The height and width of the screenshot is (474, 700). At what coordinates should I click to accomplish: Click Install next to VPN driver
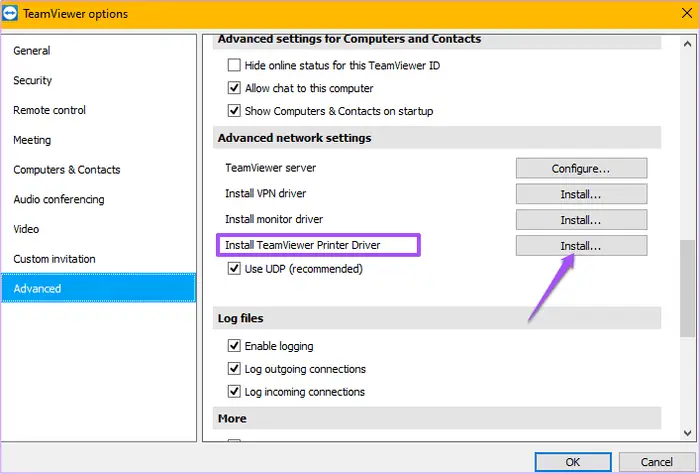click(581, 194)
